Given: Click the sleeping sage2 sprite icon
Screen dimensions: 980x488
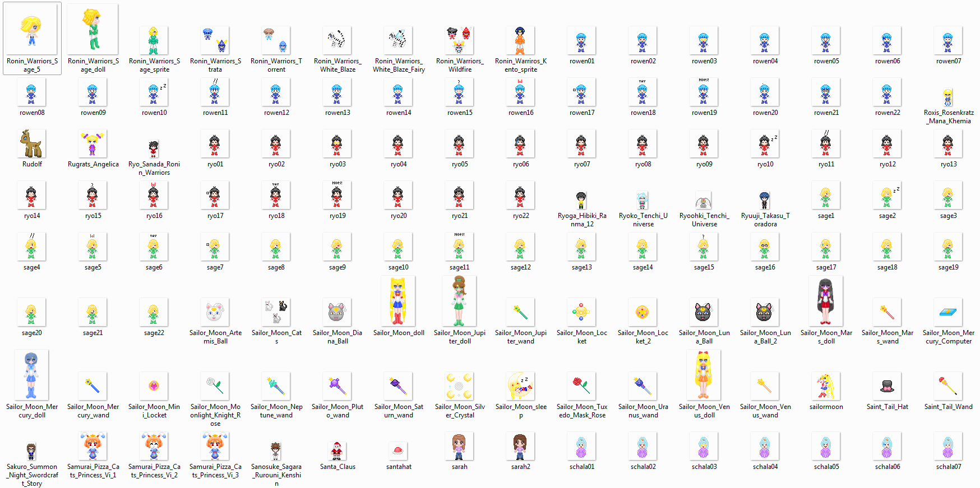Looking at the screenshot, I should click(887, 195).
